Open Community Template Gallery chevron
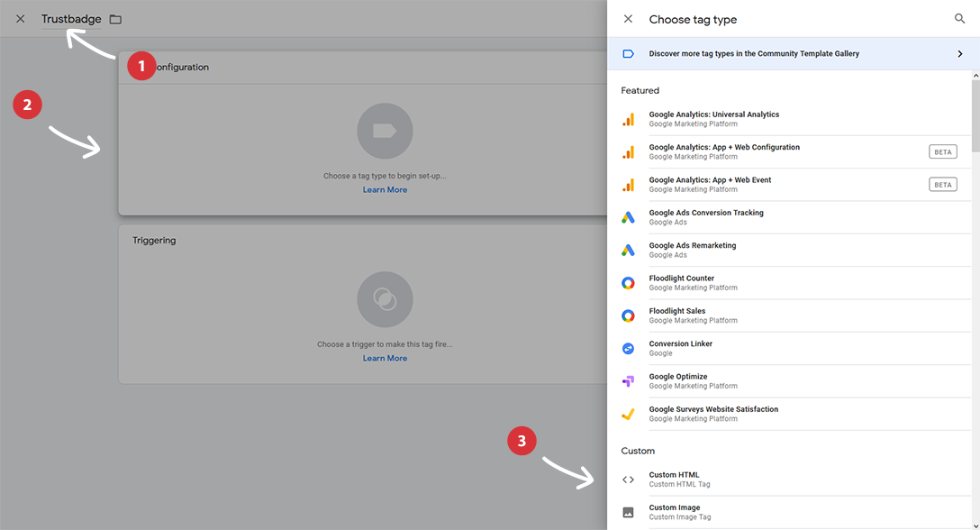980x530 pixels. 960,54
